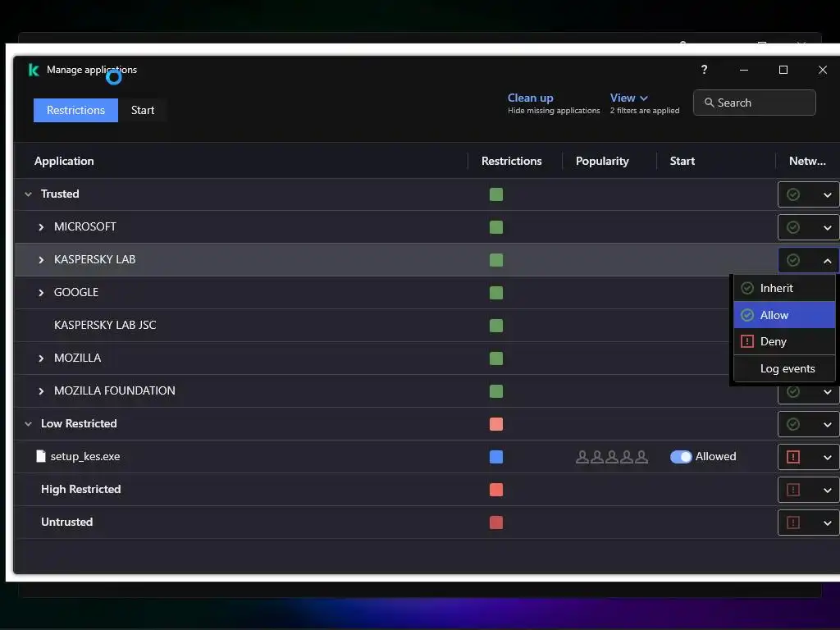840x630 pixels.
Task: Click the KASPERSKY LAB row network checkmark icon
Action: click(x=793, y=260)
